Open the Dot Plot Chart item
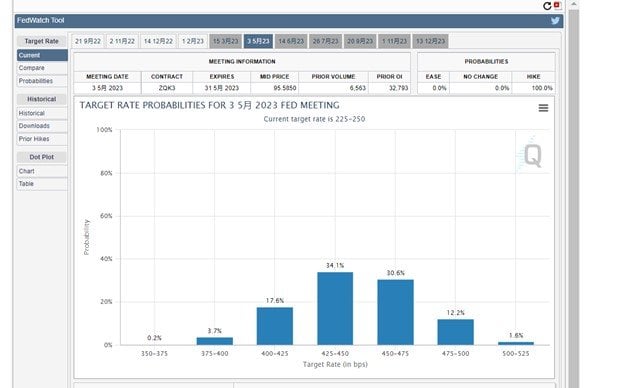 coord(42,171)
